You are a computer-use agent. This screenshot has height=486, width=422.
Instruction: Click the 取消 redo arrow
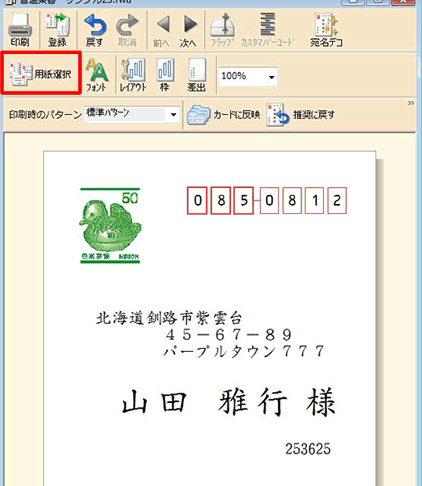click(127, 30)
